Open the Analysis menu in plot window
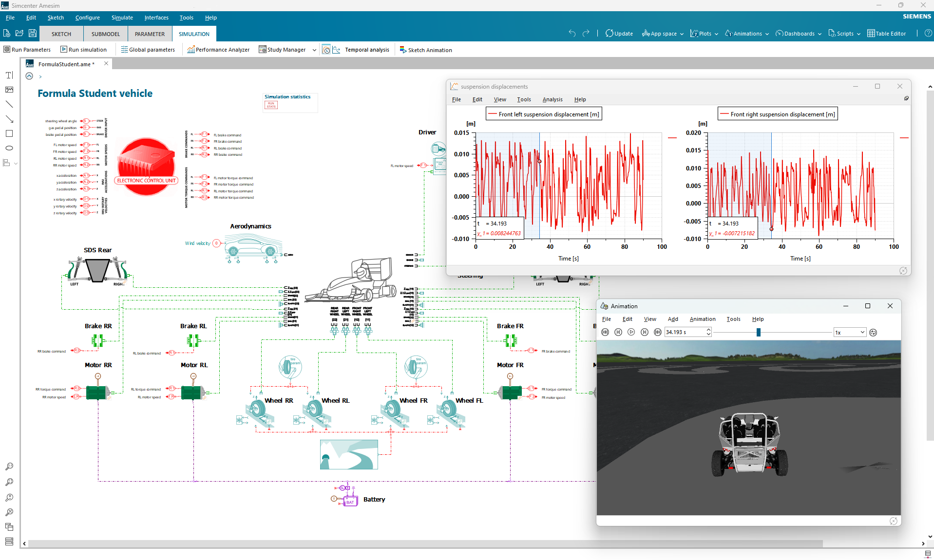Viewport: 934px width, 560px height. tap(552, 99)
